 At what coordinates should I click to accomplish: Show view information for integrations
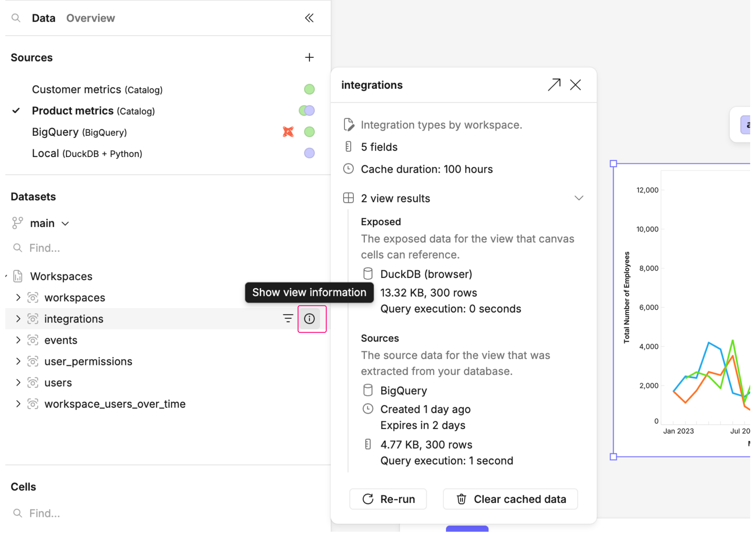310,319
